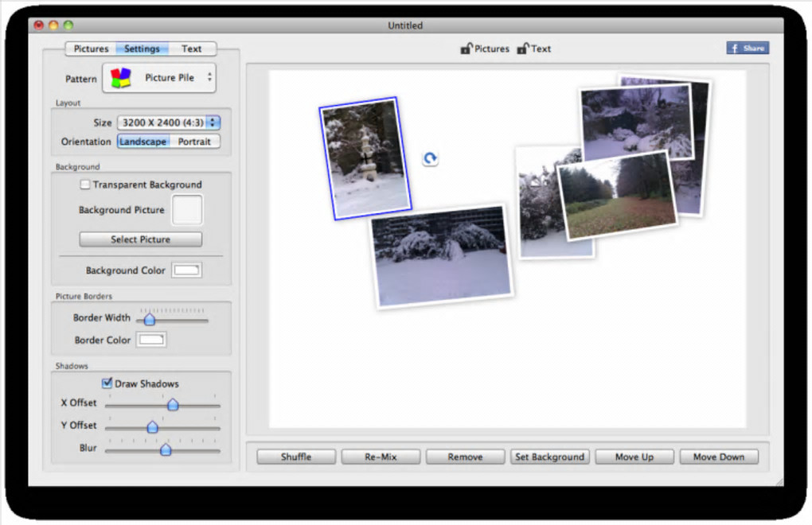Click the rotate handle beside the selected photo
812x525 pixels.
click(430, 159)
